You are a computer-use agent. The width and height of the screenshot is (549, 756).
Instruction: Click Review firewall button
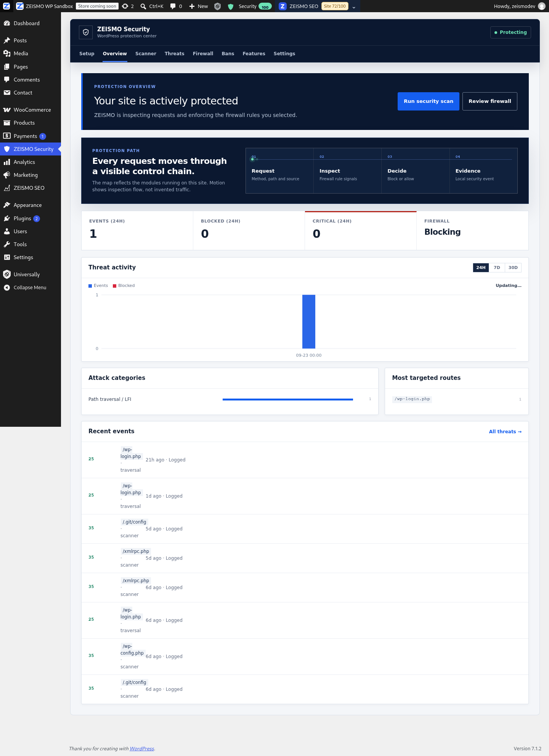point(490,101)
